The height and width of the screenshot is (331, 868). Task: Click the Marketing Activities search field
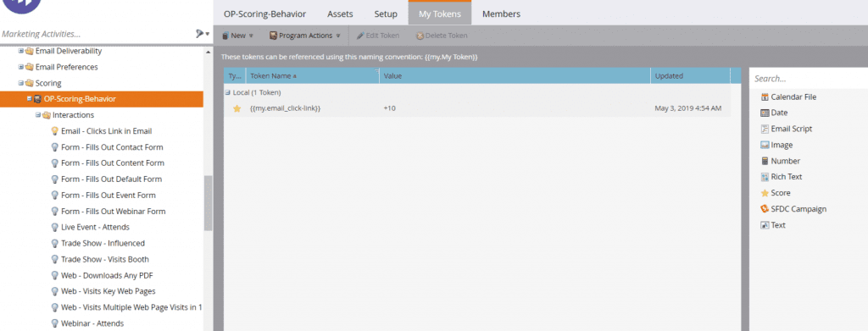pyautogui.click(x=97, y=34)
